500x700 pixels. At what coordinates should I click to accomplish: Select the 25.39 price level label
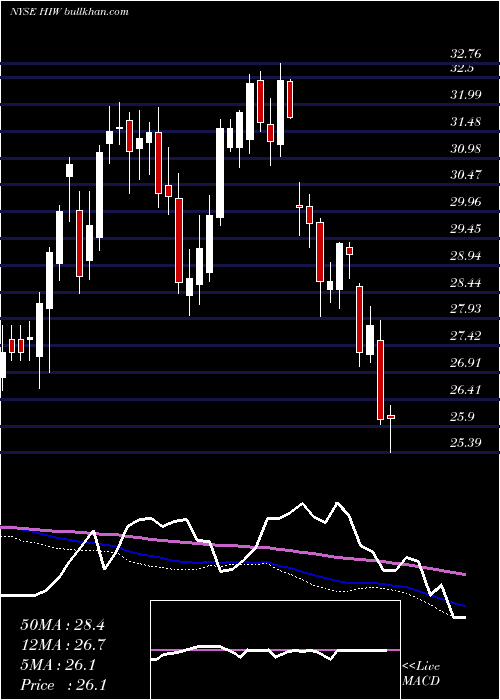[x=466, y=443]
